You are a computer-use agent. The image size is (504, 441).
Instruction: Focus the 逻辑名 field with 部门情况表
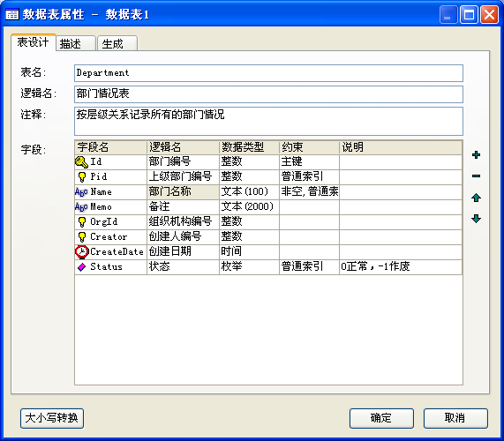coord(268,94)
